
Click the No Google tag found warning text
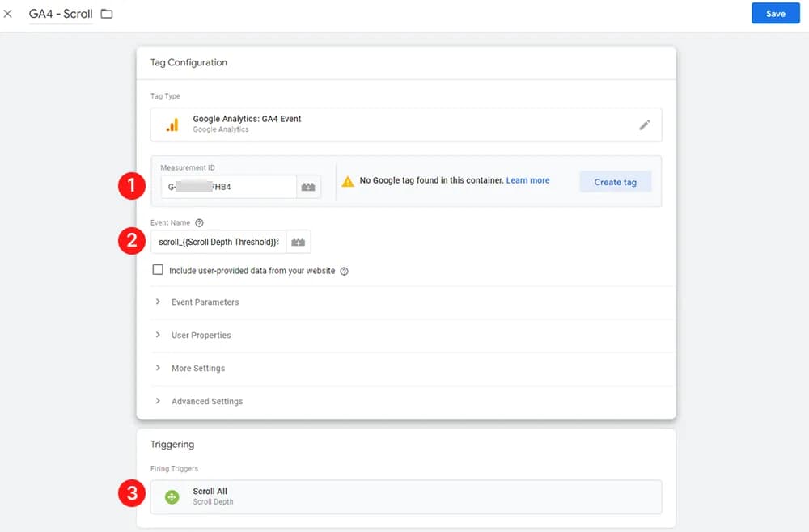pos(431,180)
